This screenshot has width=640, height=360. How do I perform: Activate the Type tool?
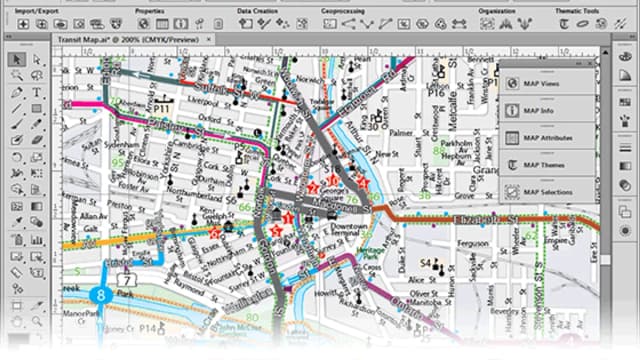[37, 92]
